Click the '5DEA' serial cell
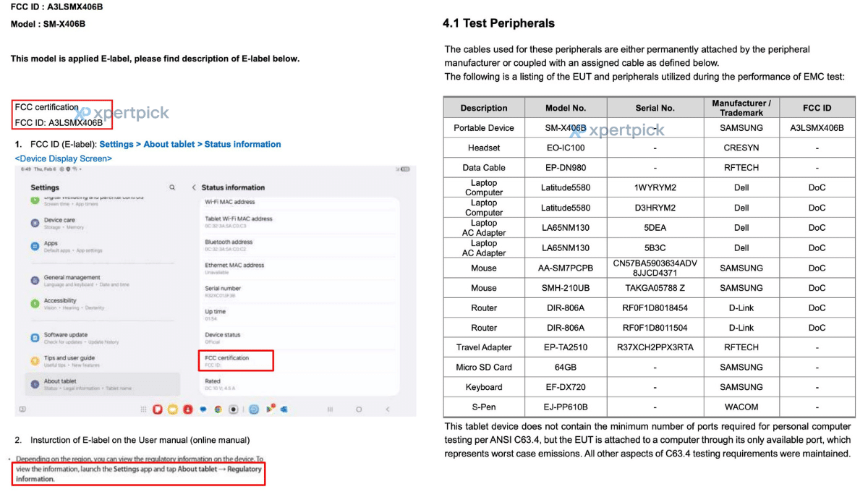This screenshot has height=492, width=868. (655, 228)
